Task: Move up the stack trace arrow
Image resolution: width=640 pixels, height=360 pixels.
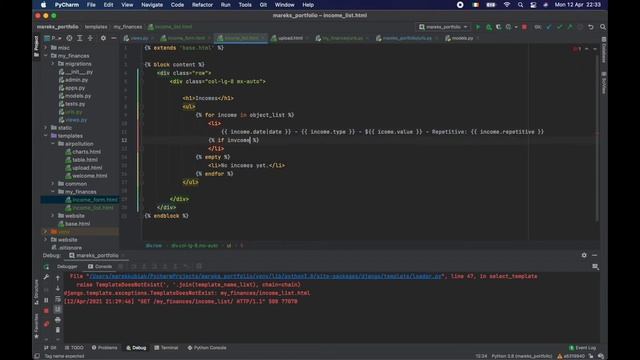Action: click(x=58, y=278)
